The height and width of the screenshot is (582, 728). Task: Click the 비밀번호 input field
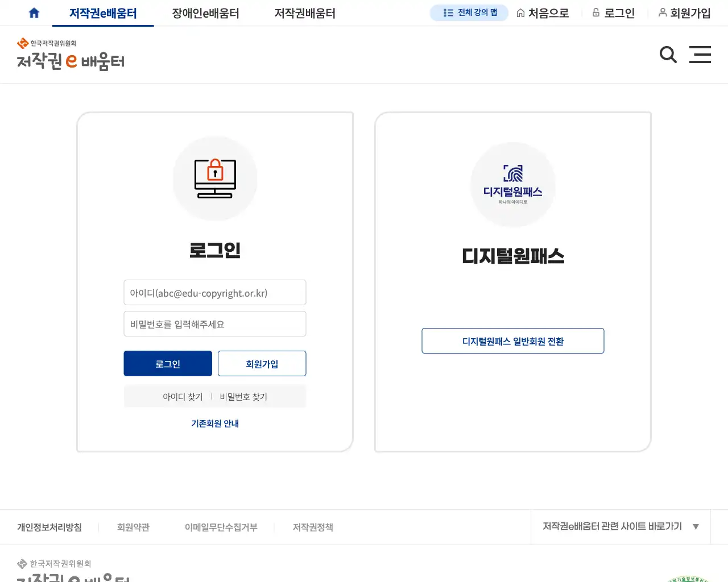tap(214, 323)
